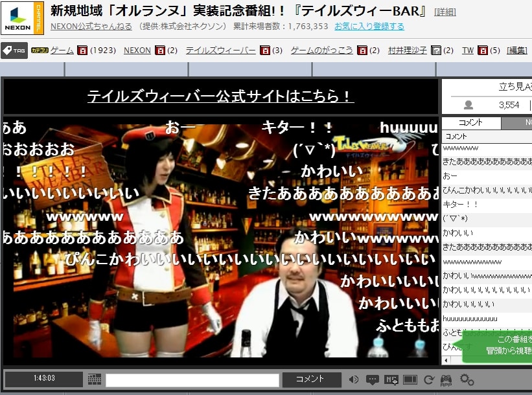This screenshot has height=395, width=532.
Task: Click the comment text input field
Action: (192, 379)
